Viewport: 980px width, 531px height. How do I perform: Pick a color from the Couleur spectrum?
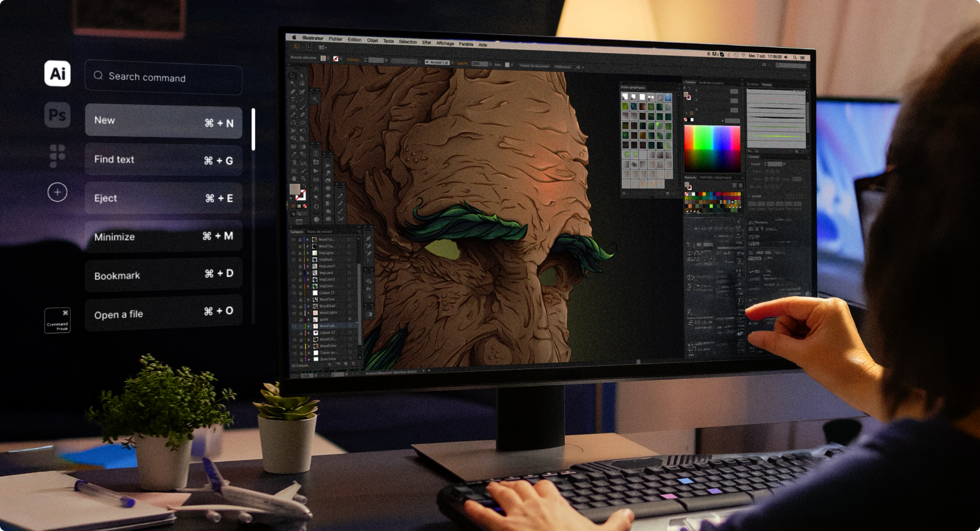click(712, 148)
